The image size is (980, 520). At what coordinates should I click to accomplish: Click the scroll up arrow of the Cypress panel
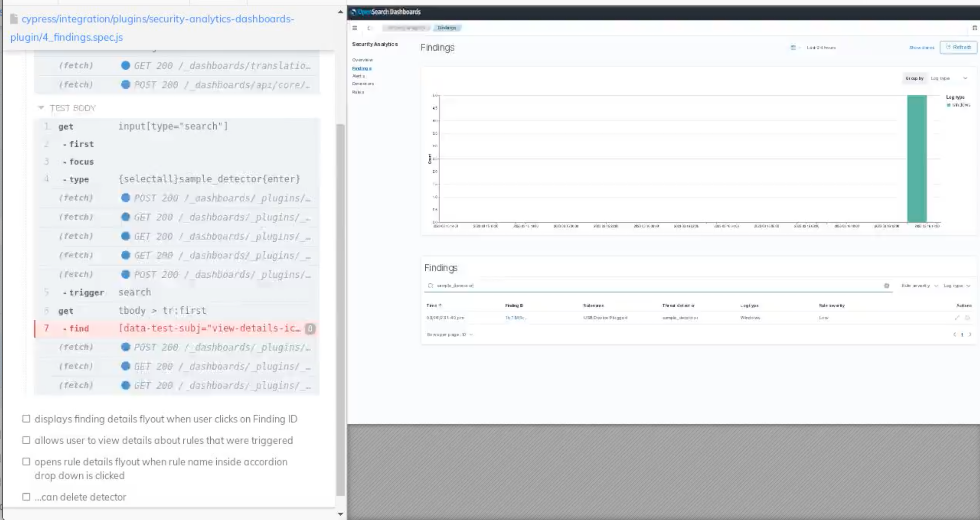tap(341, 12)
